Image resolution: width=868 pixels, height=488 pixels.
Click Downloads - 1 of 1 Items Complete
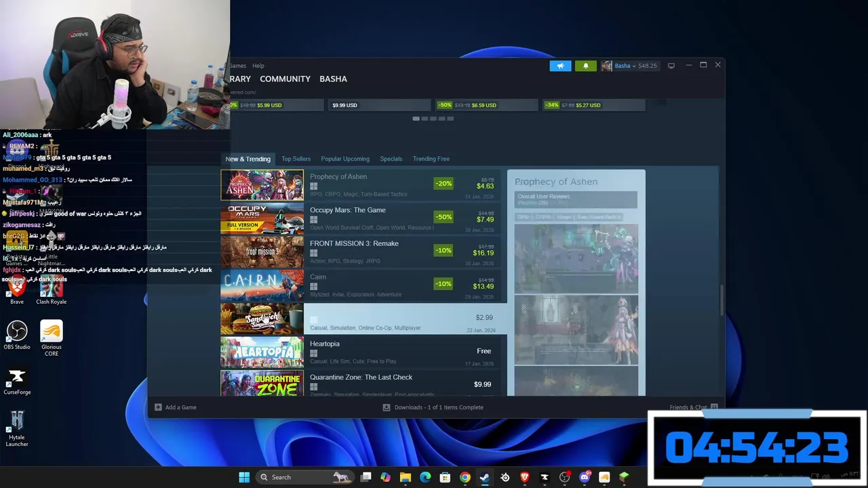[x=433, y=407]
